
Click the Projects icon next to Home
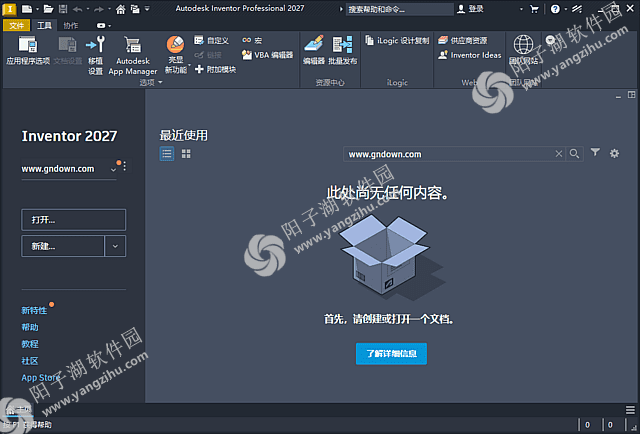click(135, 9)
